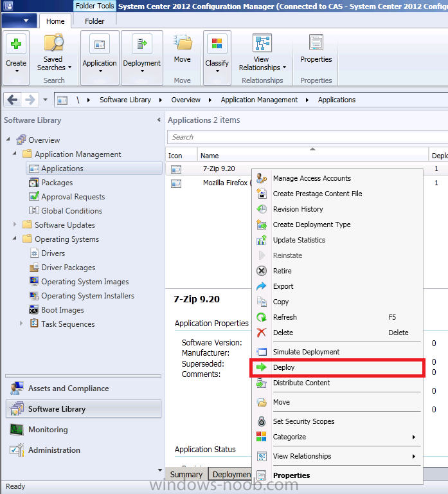This screenshot has width=448, height=494.
Task: Click the Application ribbon icon
Action: tap(100, 44)
